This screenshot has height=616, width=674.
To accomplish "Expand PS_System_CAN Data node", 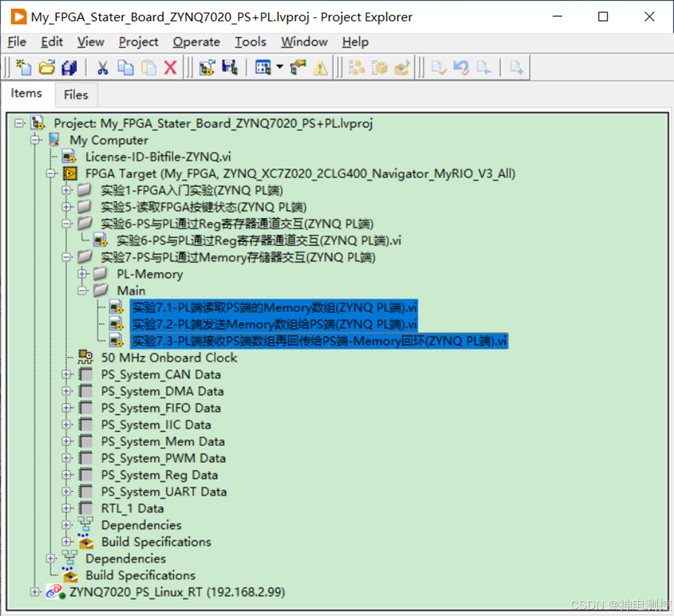I will 66,374.
